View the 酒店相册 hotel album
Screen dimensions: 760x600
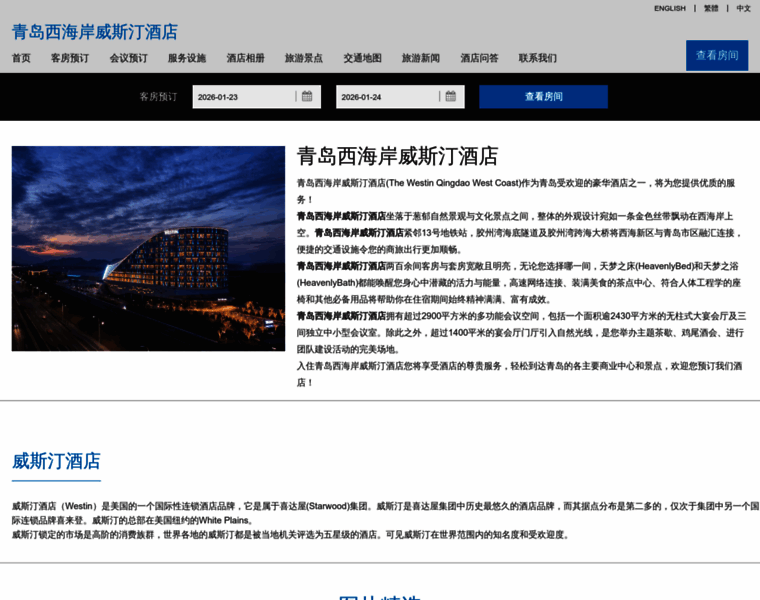(245, 58)
